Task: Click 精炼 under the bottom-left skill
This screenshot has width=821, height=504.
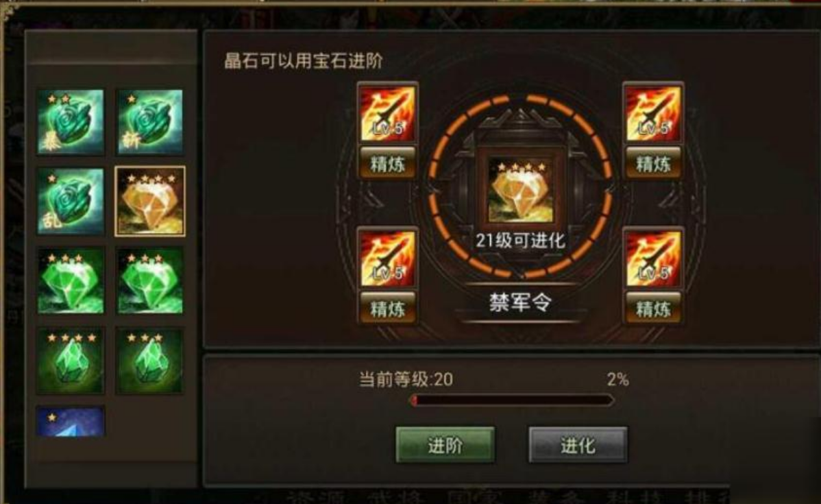Action: tap(387, 308)
